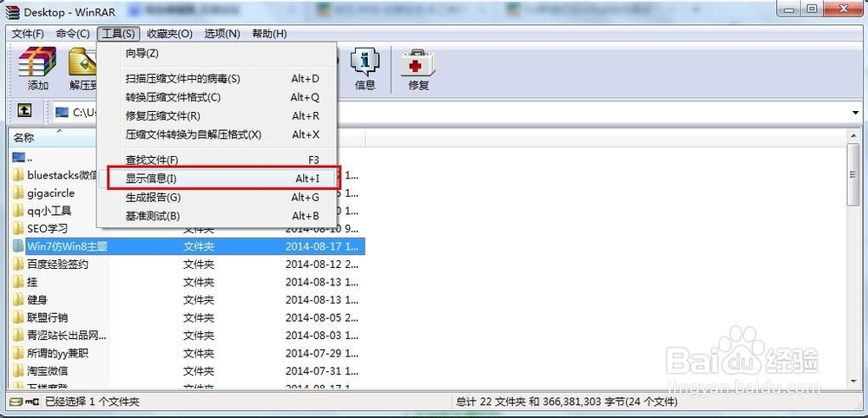Select the "健身" folder name

(37, 300)
